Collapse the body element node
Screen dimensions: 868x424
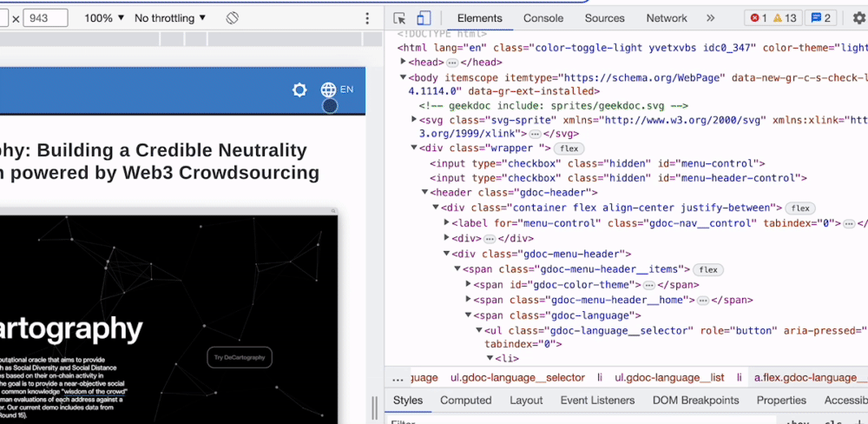[403, 77]
